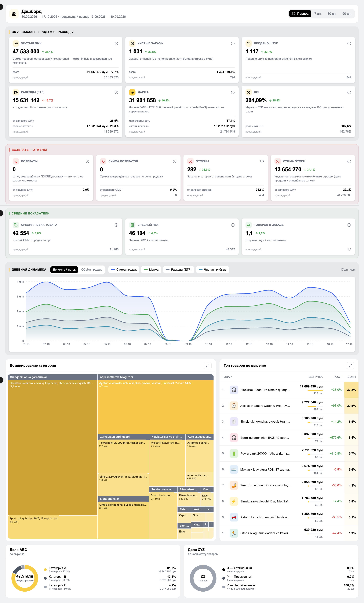This screenshot has width=364, height=603.
Task: Toggle Маржа series in chart legend
Action: (x=151, y=270)
